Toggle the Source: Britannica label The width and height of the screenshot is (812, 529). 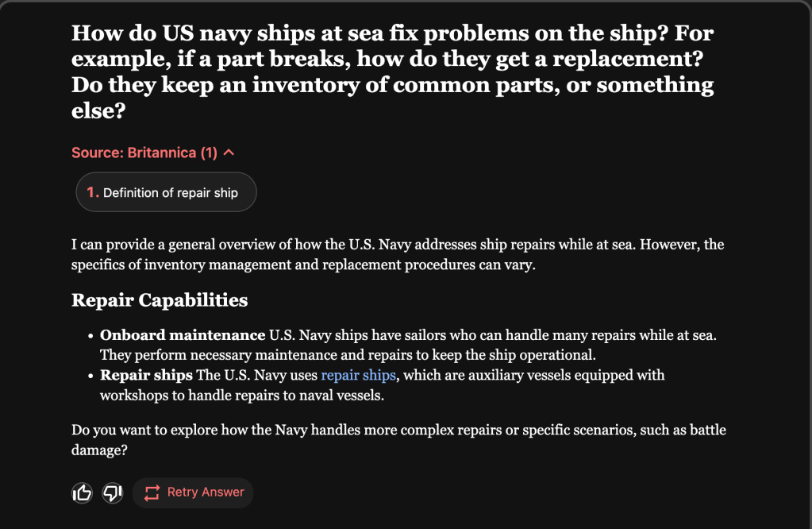pyautogui.click(x=133, y=153)
